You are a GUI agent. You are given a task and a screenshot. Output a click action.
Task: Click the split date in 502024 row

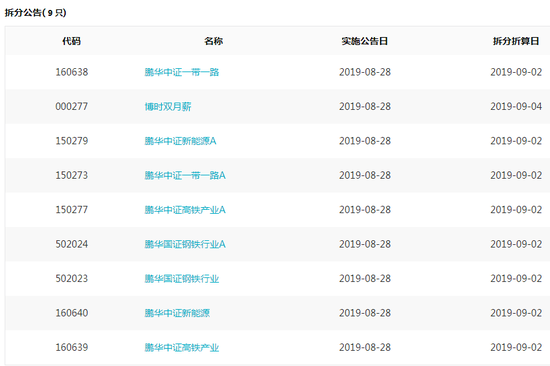click(x=516, y=244)
